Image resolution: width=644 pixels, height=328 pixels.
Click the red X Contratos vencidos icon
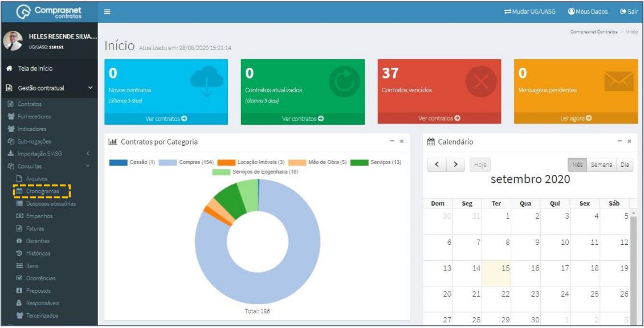[481, 81]
